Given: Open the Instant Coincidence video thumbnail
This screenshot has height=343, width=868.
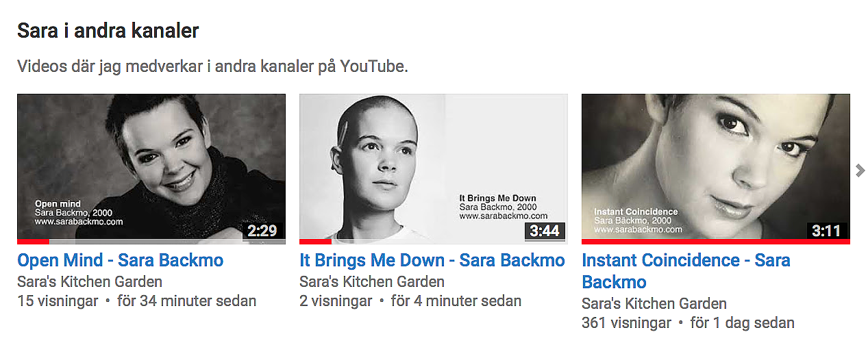Looking at the screenshot, I should [x=716, y=168].
